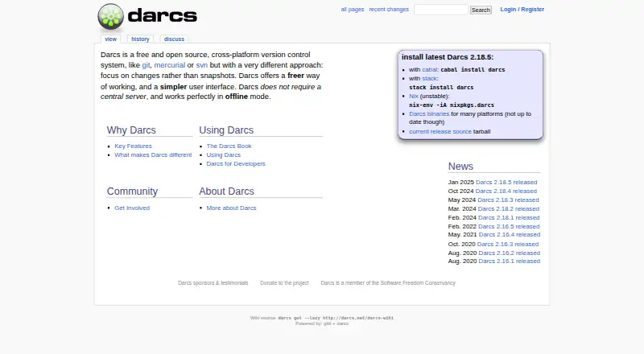The width and height of the screenshot is (644, 354).
Task: Open Donate to the project link
Action: point(284,283)
